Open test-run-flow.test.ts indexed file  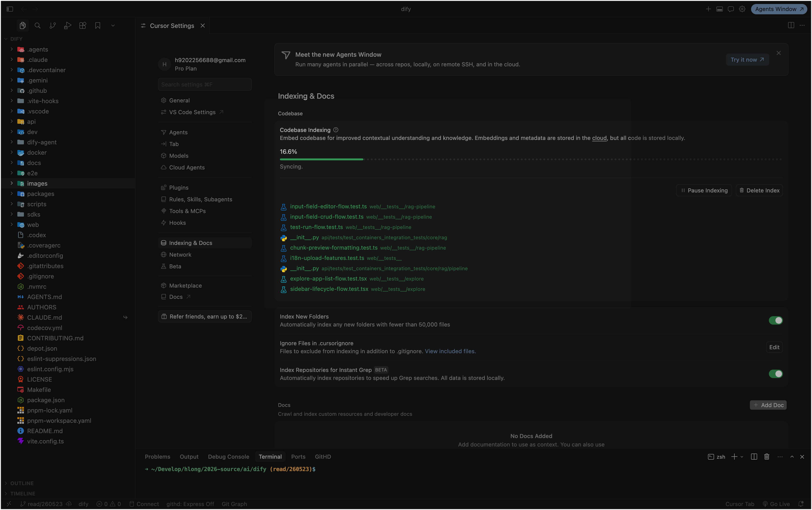[316, 227]
